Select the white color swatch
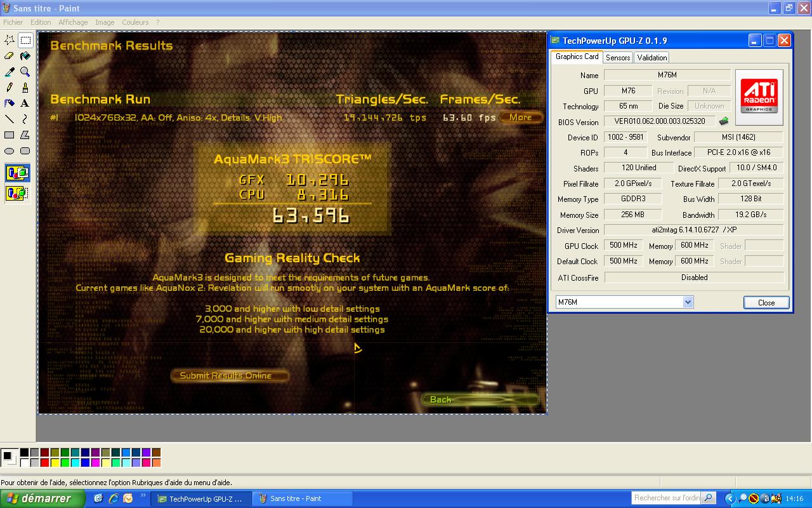The height and width of the screenshot is (508, 812). pyautogui.click(x=24, y=463)
